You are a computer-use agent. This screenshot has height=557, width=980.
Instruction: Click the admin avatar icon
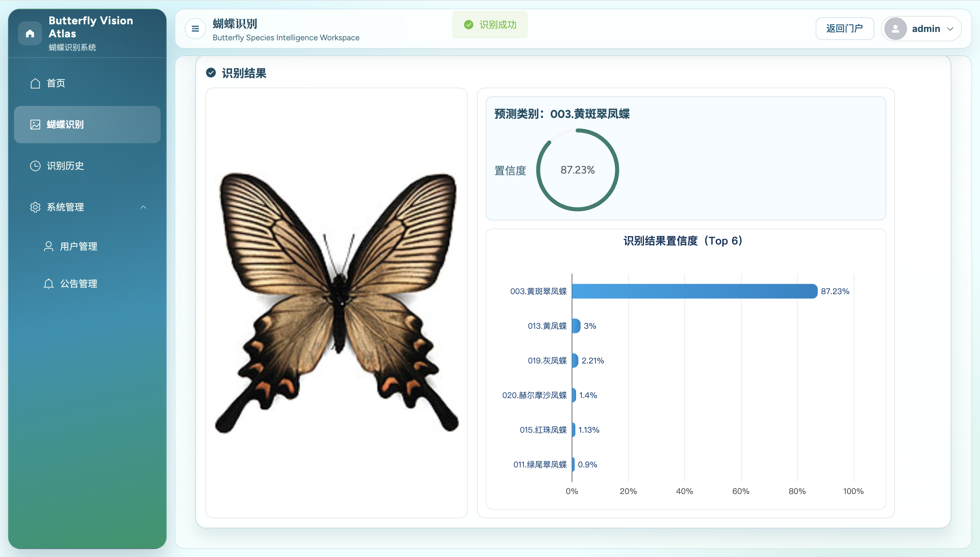click(x=895, y=29)
